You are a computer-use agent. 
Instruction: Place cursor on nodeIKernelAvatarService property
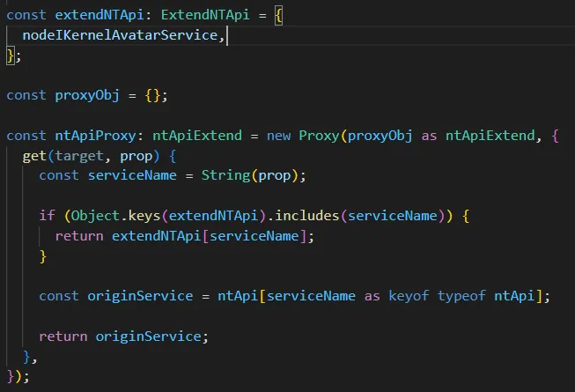point(116,36)
